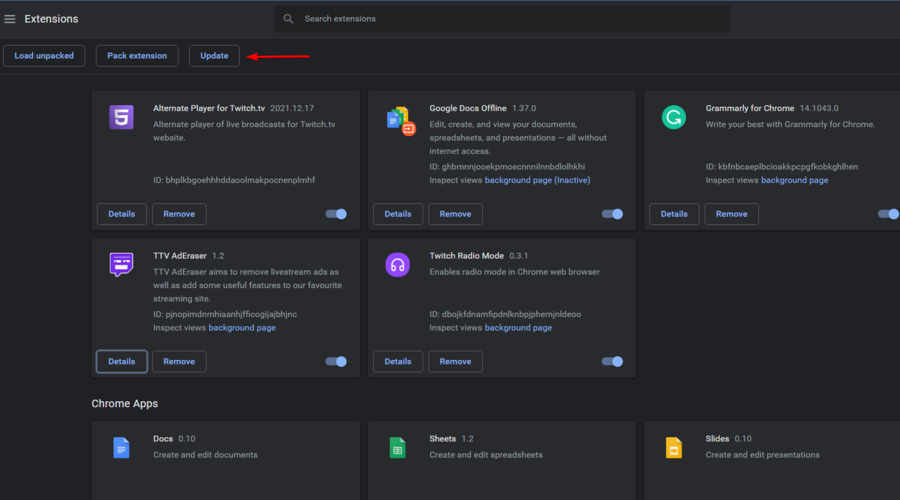The height and width of the screenshot is (500, 900).
Task: Click the Sheets app icon
Action: click(397, 448)
